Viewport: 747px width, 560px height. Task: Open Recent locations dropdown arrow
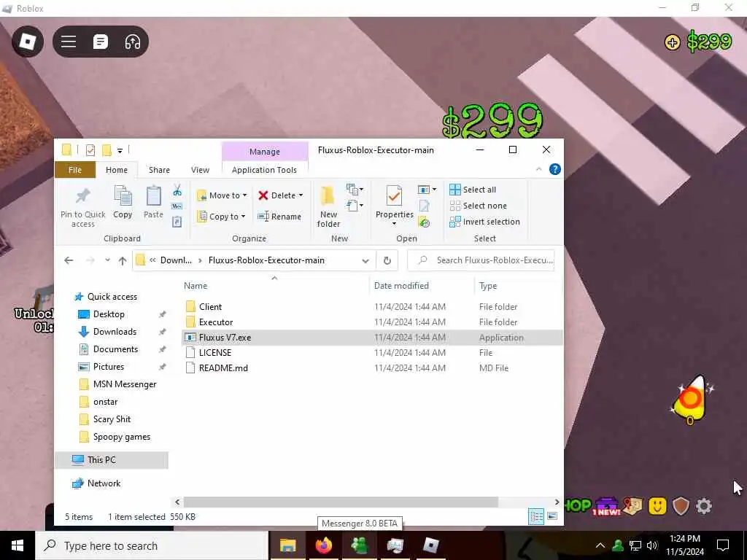[x=107, y=260]
